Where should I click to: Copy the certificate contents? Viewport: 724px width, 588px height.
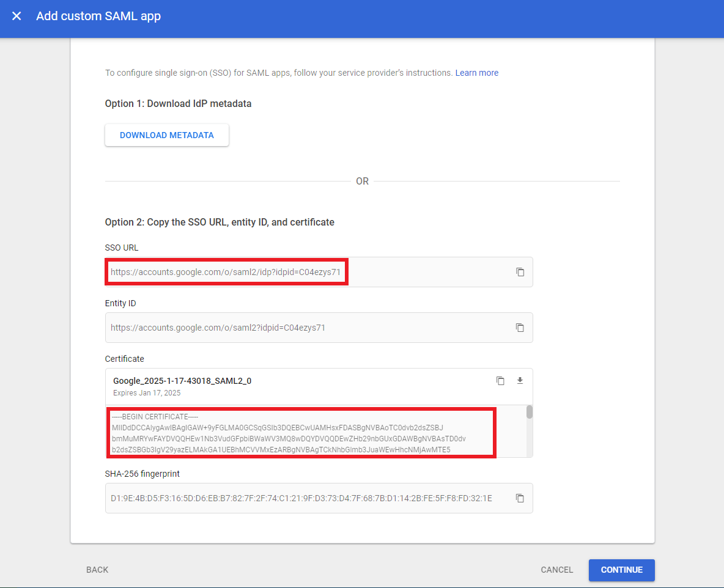(500, 380)
